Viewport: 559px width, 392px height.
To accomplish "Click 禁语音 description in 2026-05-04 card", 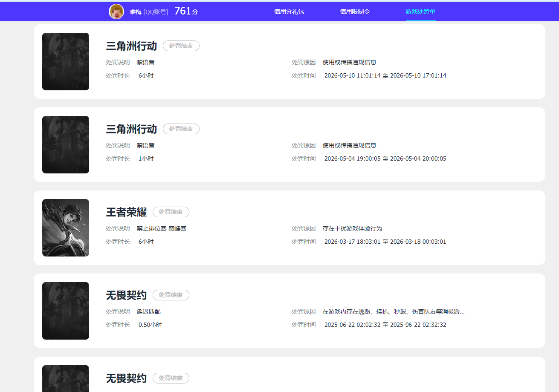I will click(145, 145).
